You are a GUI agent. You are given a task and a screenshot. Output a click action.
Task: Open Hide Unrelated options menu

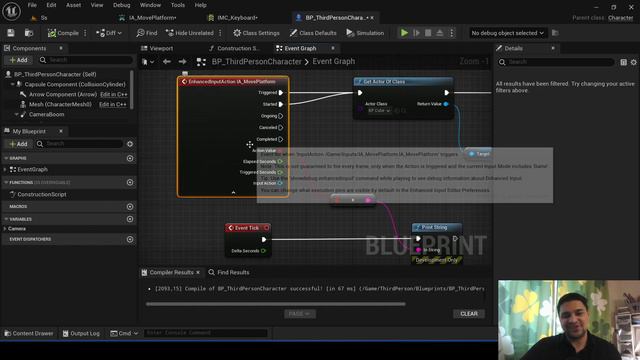tap(220, 33)
